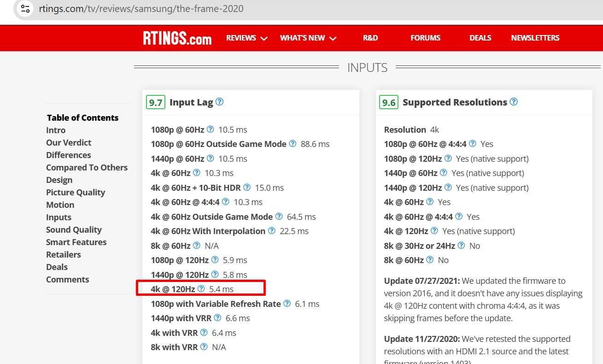This screenshot has height=364, width=603.
Task: Jump to Inputs in Table of Contents
Action: [59, 217]
